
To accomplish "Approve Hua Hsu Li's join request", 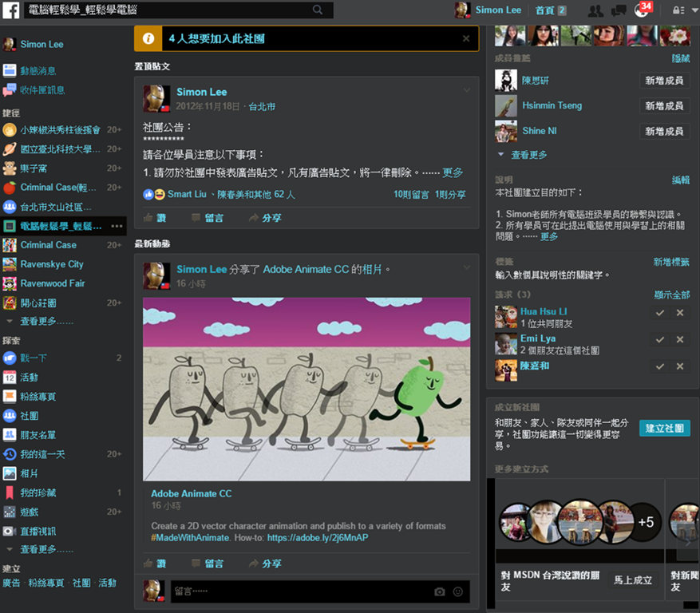I will [659, 313].
